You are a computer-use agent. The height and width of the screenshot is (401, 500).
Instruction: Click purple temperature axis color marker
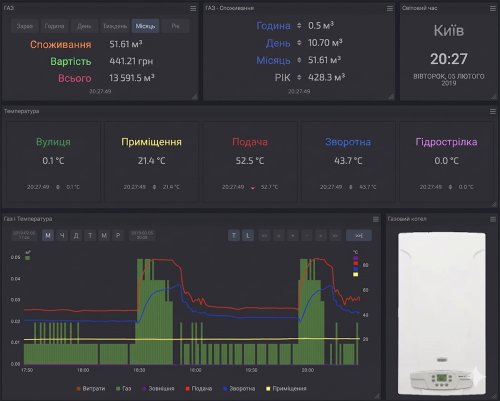coord(356,258)
